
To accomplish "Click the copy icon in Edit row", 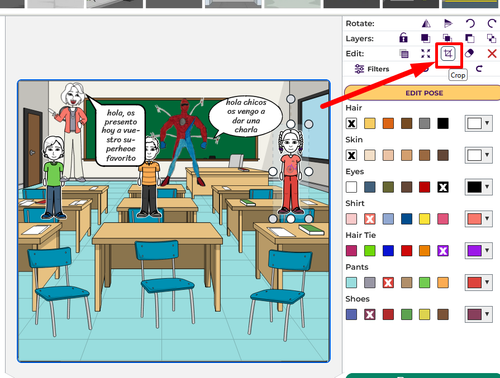I will [404, 54].
